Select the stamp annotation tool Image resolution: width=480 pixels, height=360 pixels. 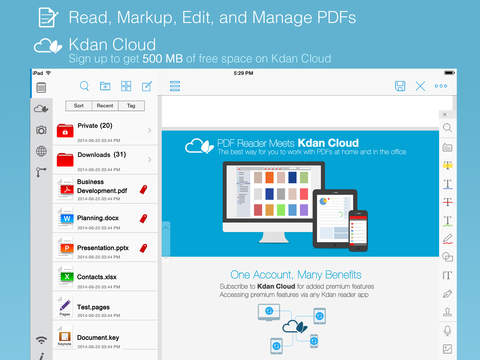(x=447, y=312)
